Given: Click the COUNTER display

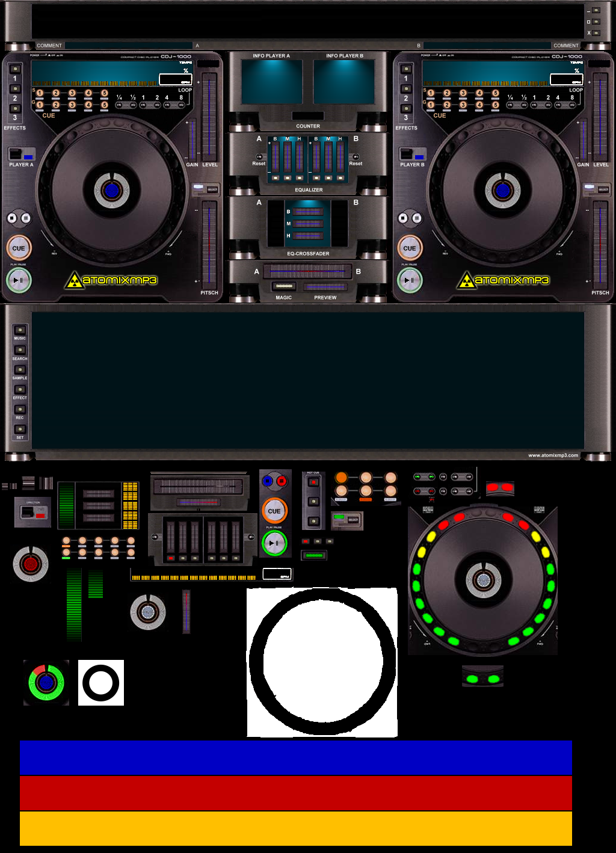Looking at the screenshot, I should [308, 116].
